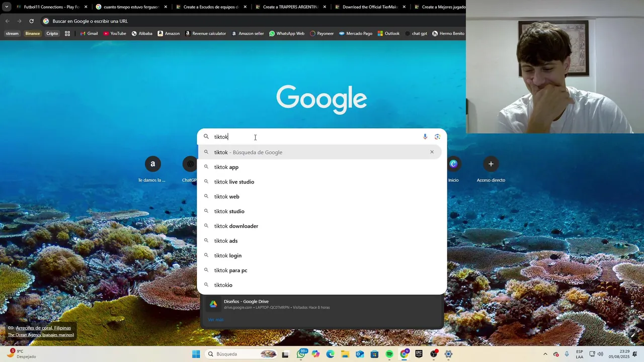Close the 'Download the Official TierMaker' tab
Image resolution: width=644 pixels, height=362 pixels.
pos(404,7)
